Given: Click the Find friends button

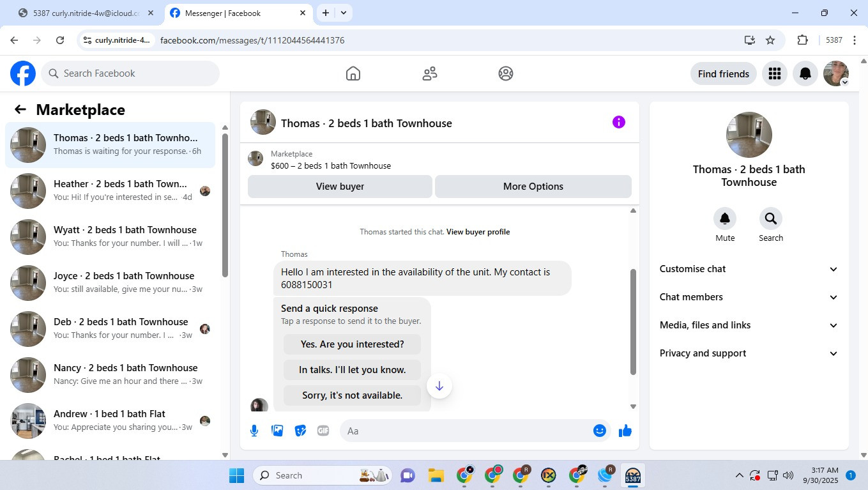Looking at the screenshot, I should point(724,73).
